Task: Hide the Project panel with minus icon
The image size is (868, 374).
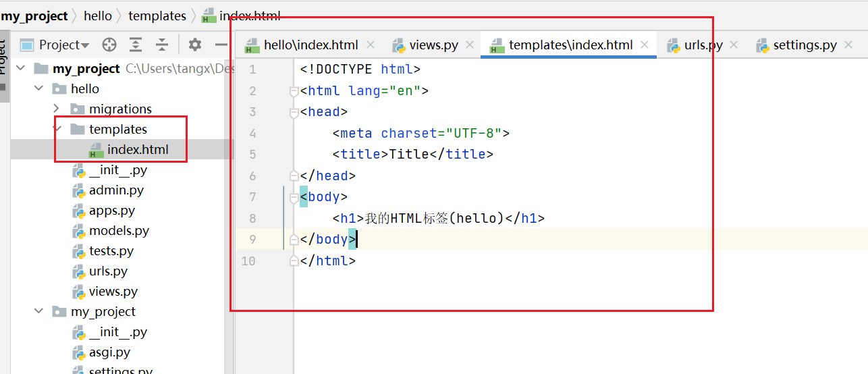Action: [x=221, y=45]
